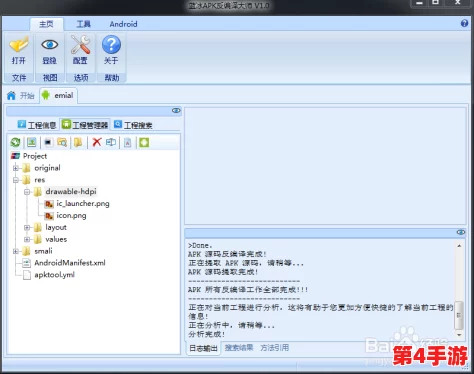Screen dimensions: 474x374
Task: Click the search icon of 工程搜索 tab
Action: click(x=118, y=124)
